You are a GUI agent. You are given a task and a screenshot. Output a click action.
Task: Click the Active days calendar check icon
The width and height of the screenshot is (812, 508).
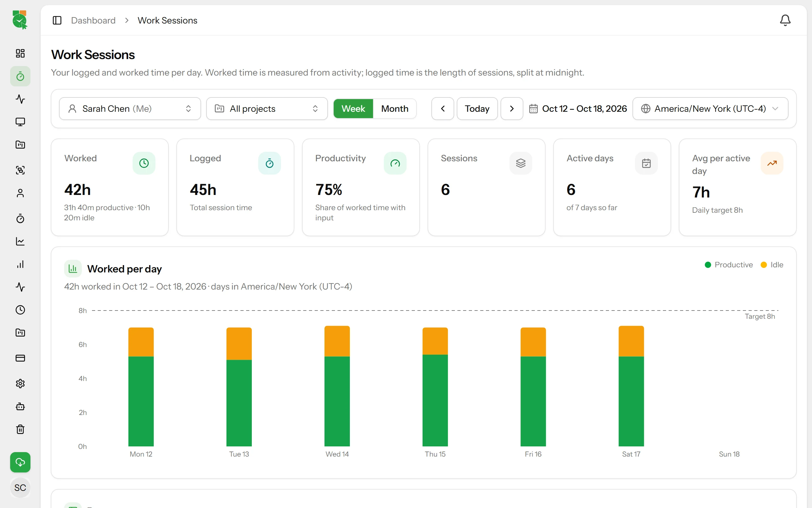pyautogui.click(x=646, y=163)
